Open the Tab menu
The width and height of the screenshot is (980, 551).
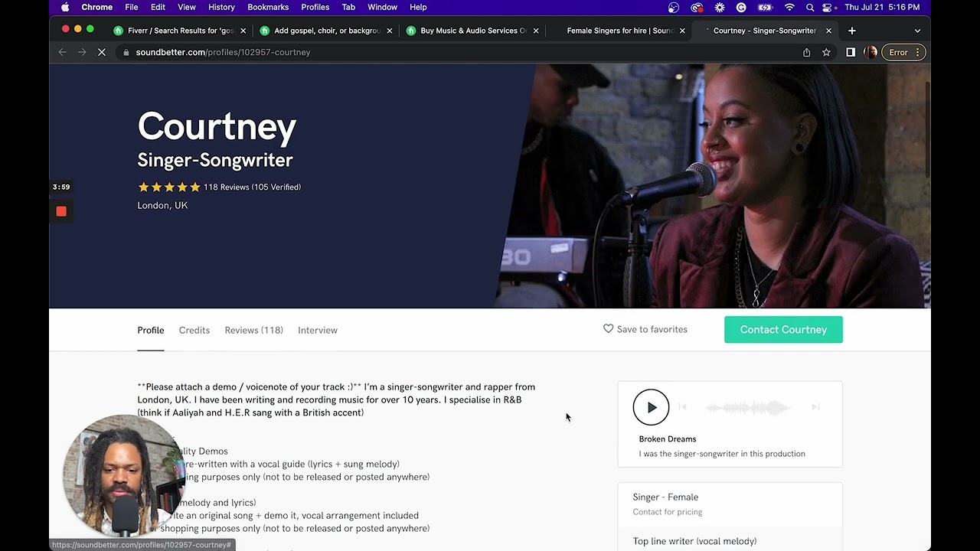tap(348, 7)
